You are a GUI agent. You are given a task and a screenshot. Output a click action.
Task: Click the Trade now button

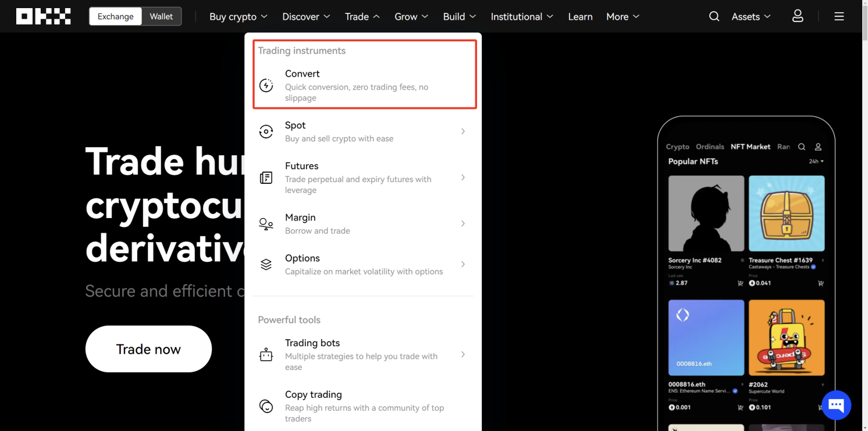click(x=148, y=349)
